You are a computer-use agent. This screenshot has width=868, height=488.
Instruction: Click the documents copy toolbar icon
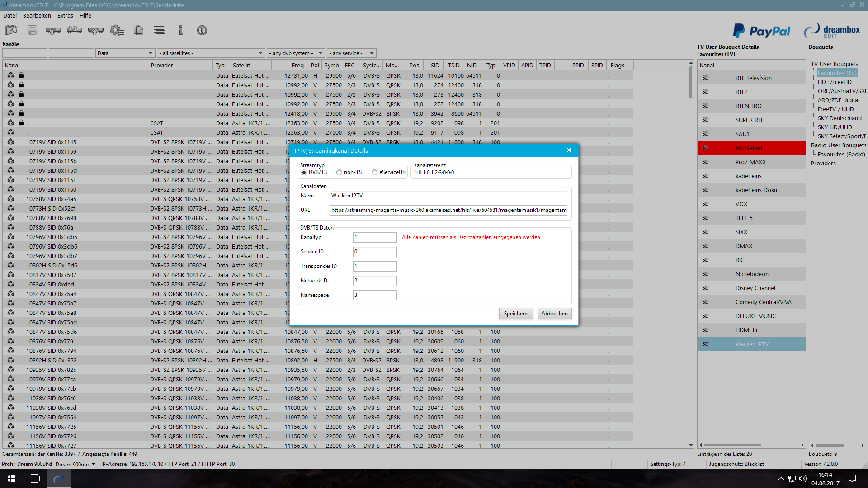pos(138,30)
